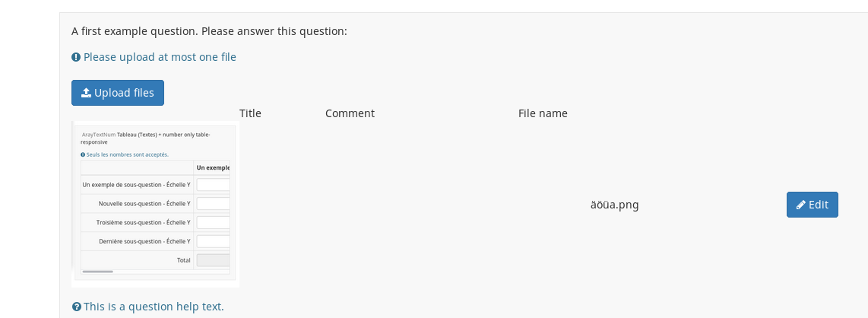
Task: Select the File name column header
Action: [543, 113]
